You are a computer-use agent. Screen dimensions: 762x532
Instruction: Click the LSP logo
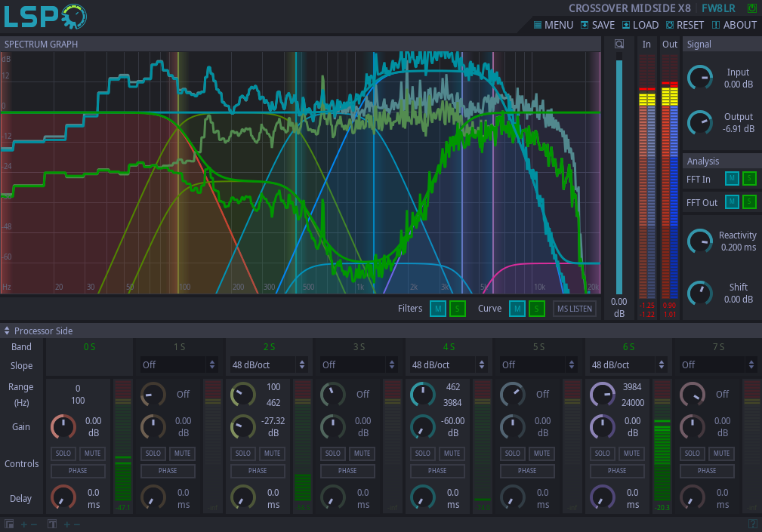pos(45,17)
